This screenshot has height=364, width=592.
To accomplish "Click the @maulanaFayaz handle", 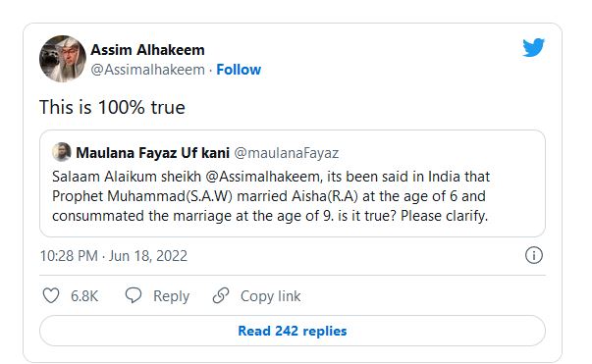I will [287, 153].
